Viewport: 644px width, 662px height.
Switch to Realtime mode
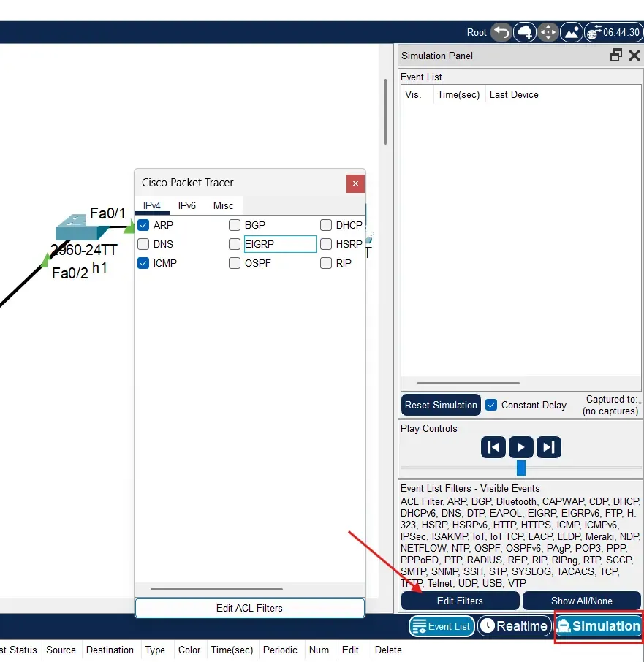tap(515, 626)
